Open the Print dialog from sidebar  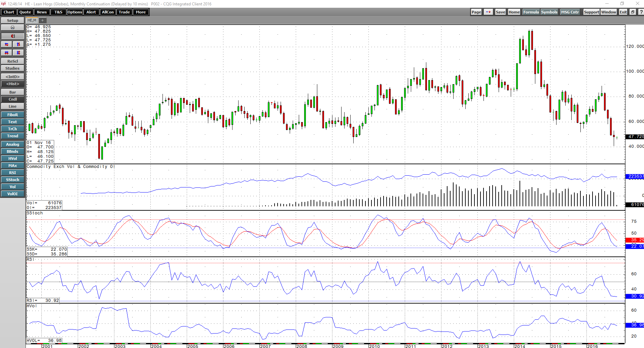click(12, 27)
